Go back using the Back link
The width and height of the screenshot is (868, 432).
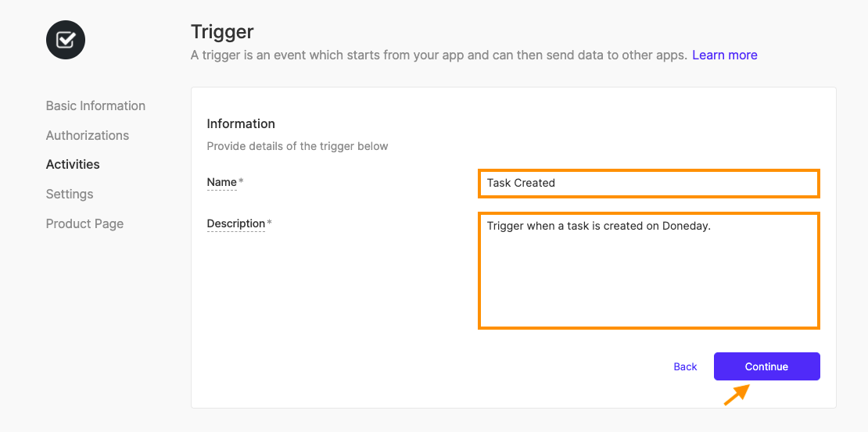point(685,366)
